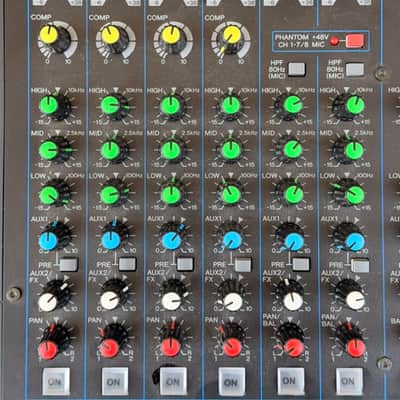Adjust white AUX2/FX knob on fifth channel strip
Viewport: 400px width, 400px height.
click(293, 301)
